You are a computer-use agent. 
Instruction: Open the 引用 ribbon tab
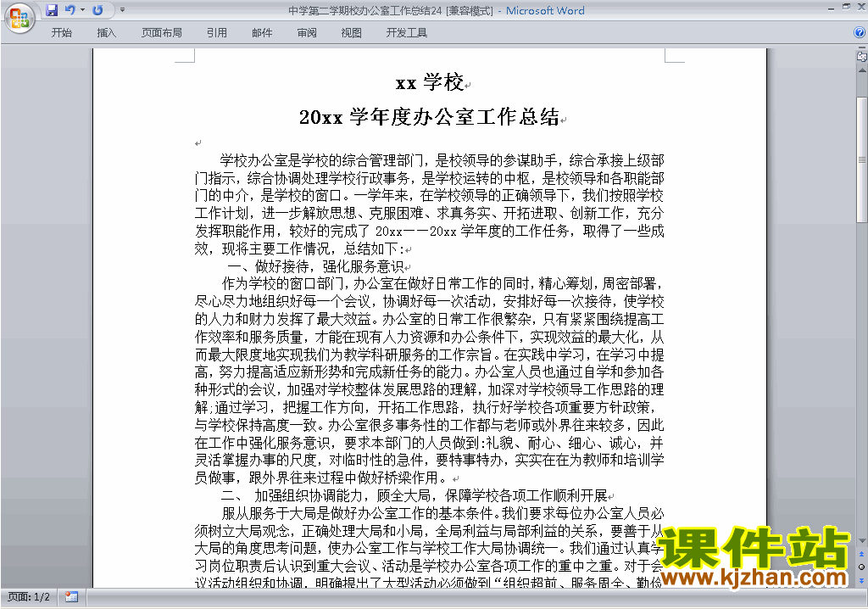click(217, 33)
